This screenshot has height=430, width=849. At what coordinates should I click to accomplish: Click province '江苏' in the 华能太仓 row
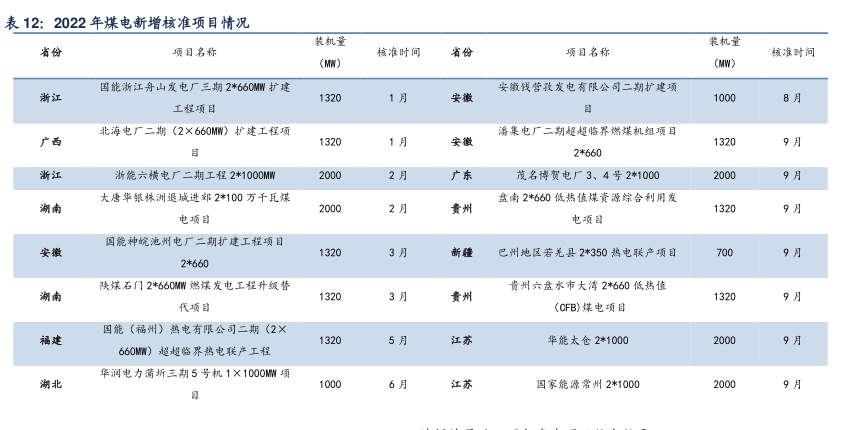pos(462,340)
